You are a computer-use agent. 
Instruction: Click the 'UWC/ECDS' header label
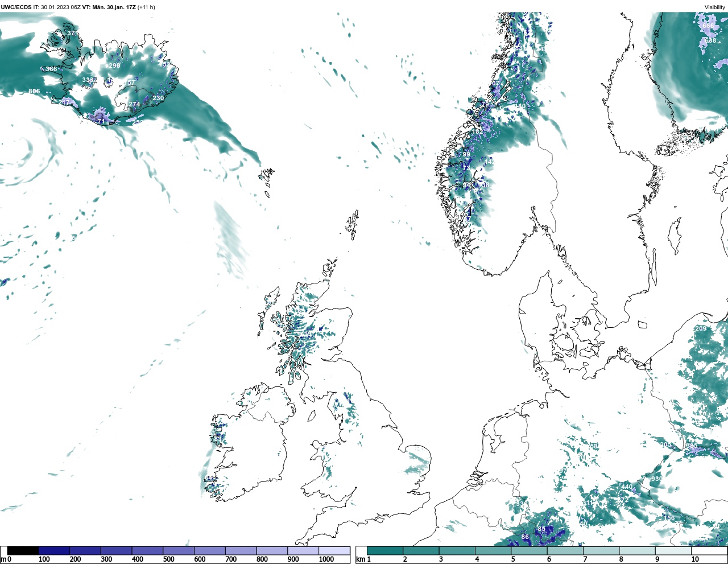(16, 7)
